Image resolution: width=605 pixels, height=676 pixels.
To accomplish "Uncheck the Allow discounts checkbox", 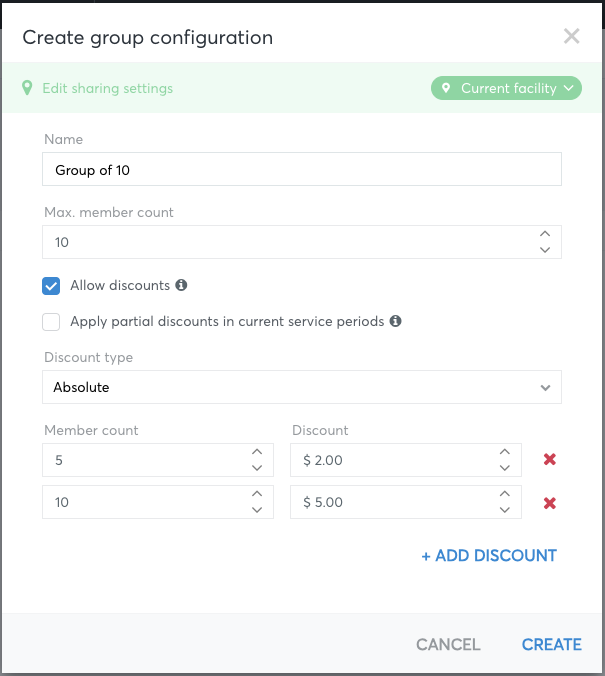I will pos(51,286).
